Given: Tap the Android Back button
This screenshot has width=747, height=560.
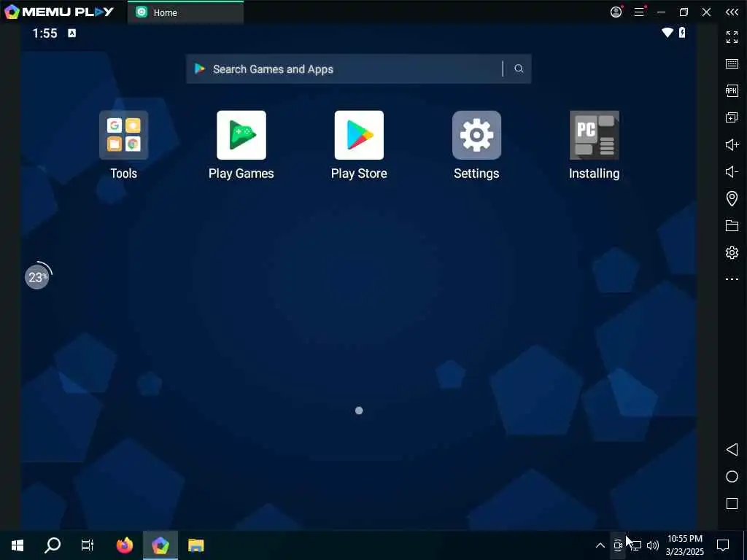Looking at the screenshot, I should [732, 449].
